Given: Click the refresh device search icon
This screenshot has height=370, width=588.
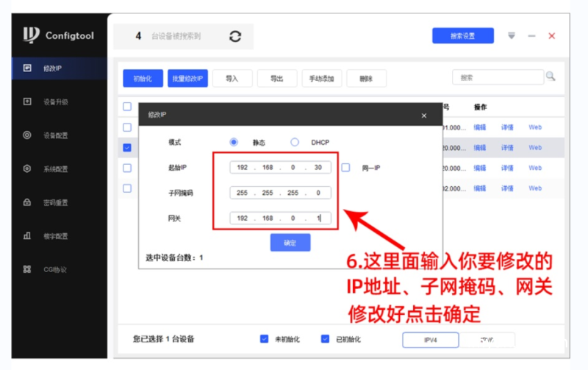Looking at the screenshot, I should coord(235,36).
